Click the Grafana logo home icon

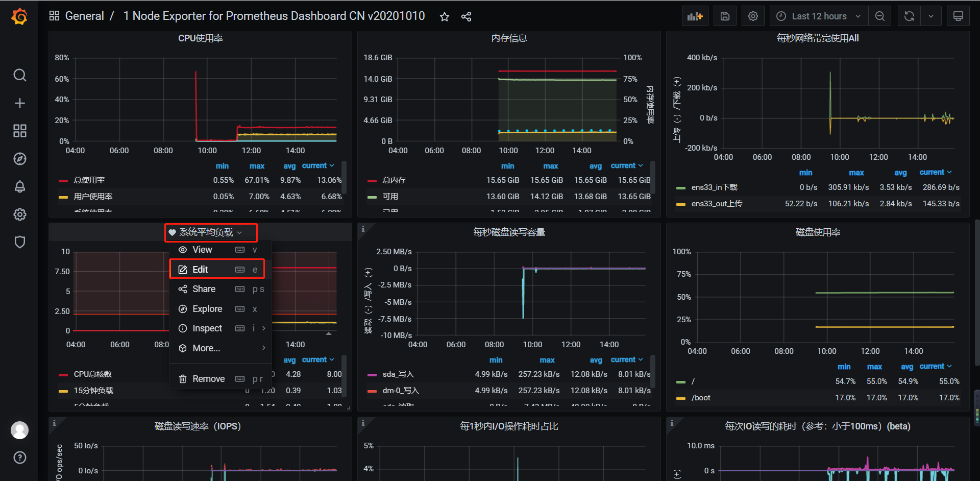coord(19,16)
